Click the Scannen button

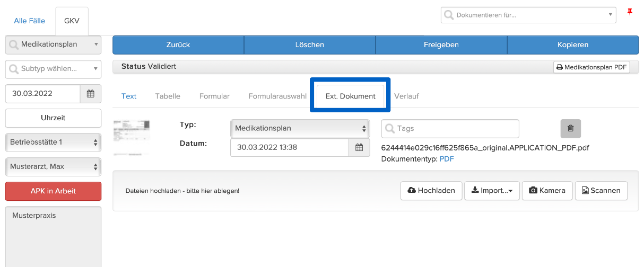pos(601,191)
